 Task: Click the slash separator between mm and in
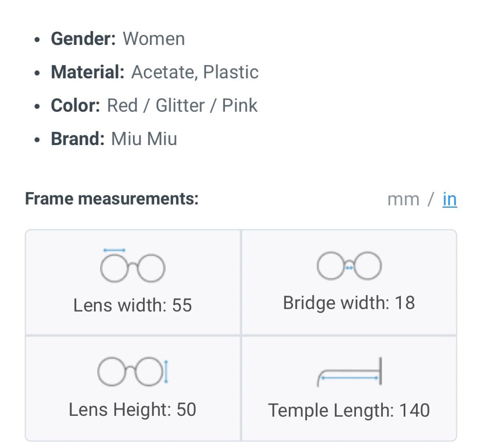[x=431, y=199]
